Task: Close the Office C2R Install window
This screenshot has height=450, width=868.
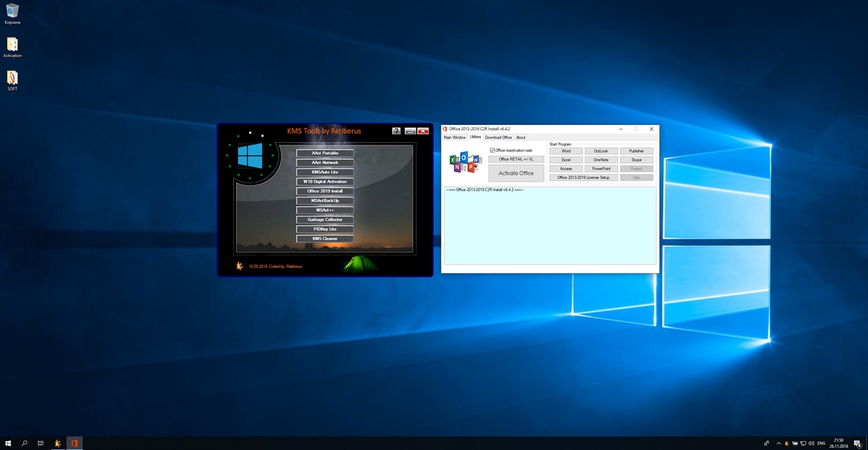Action: click(652, 129)
